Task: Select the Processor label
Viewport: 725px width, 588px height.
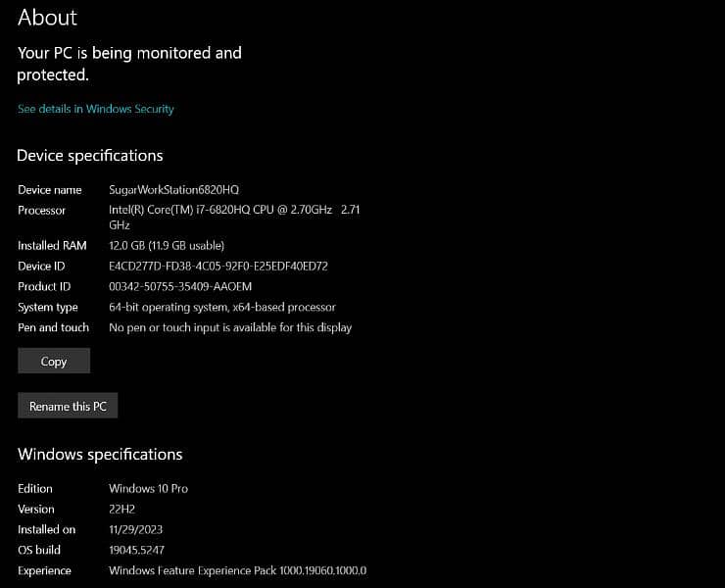Action: click(41, 210)
